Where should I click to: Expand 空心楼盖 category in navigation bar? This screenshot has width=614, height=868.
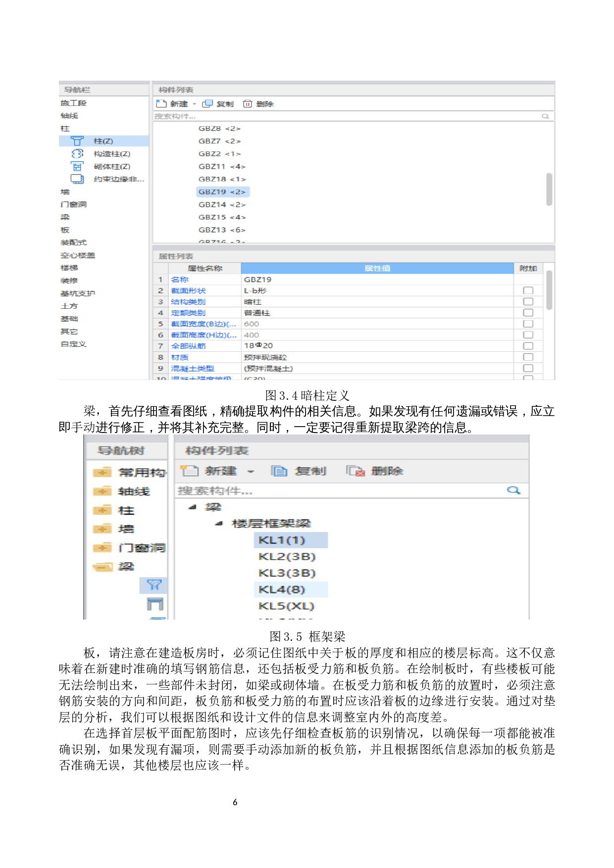[78, 255]
